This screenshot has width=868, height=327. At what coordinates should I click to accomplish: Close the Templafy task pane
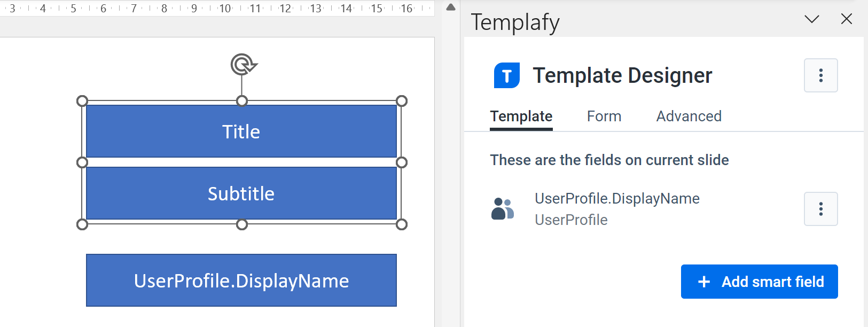click(847, 19)
